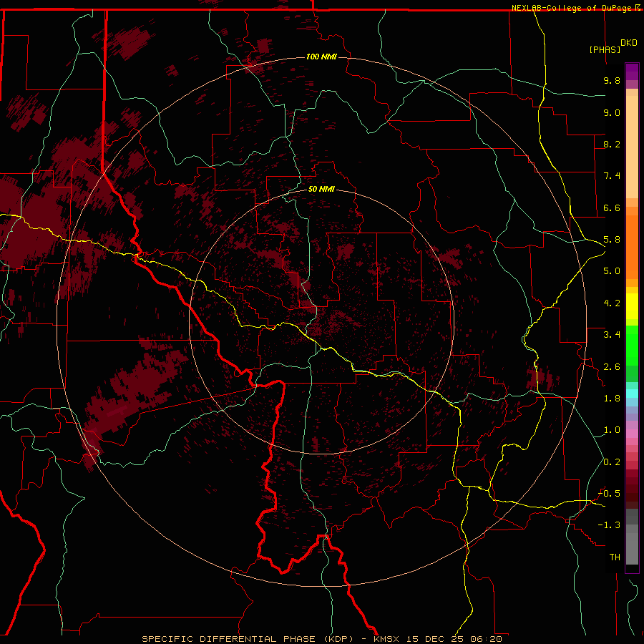Click the 1.8 scale value
This screenshot has width=644, height=644.
click(x=612, y=399)
